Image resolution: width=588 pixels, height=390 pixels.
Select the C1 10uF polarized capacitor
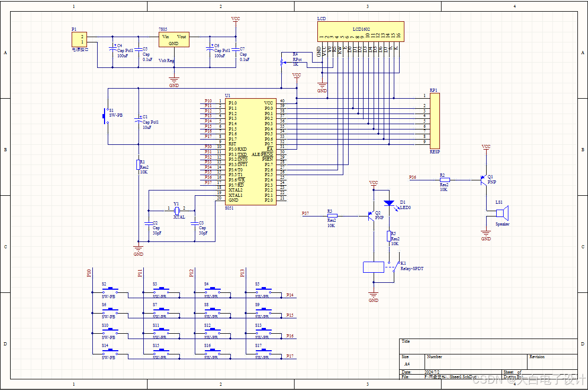139,120
